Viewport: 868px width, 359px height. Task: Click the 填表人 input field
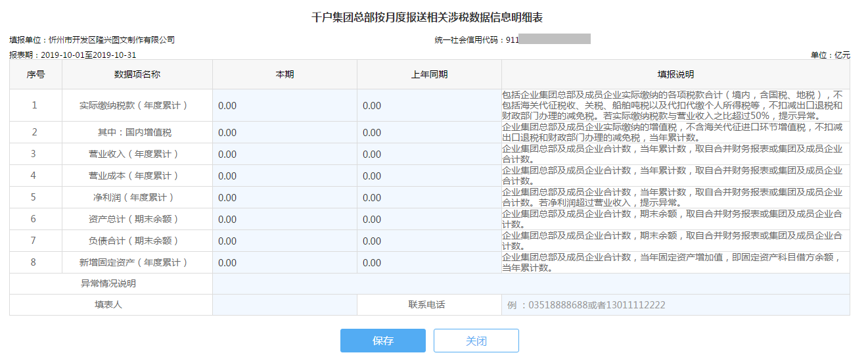coord(285,305)
